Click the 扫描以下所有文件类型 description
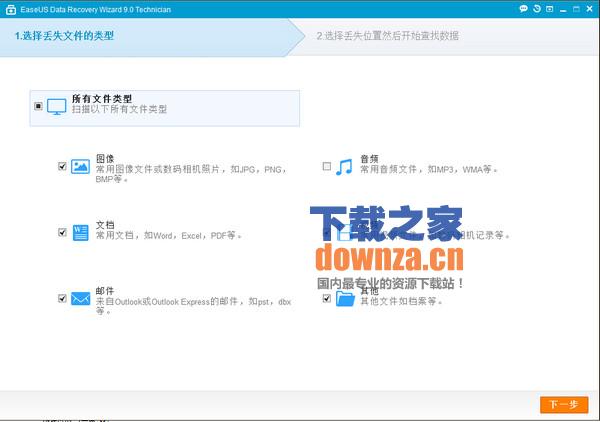The width and height of the screenshot is (600, 422). [119, 109]
